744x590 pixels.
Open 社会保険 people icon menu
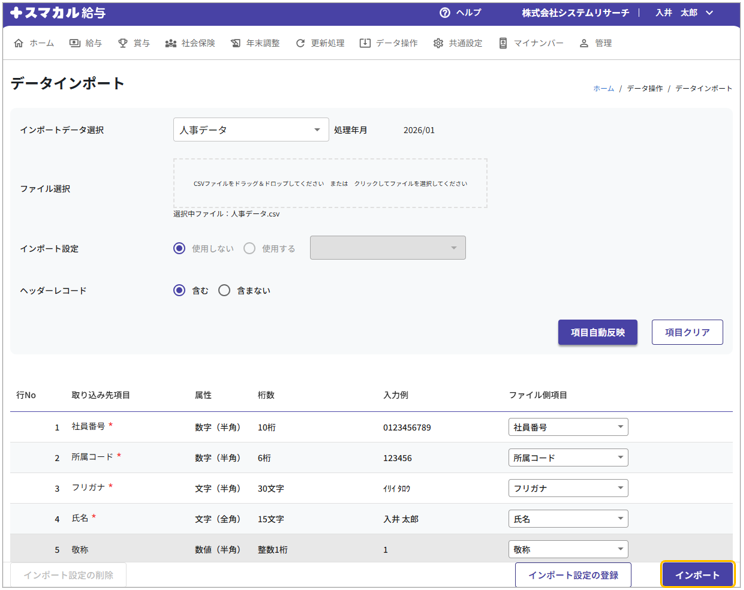(x=171, y=44)
